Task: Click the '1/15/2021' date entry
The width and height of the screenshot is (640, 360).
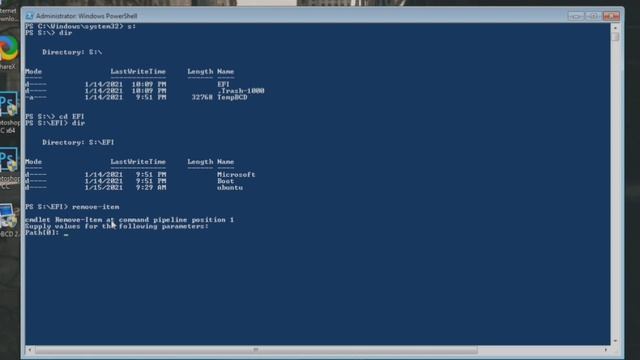Action: pos(104,188)
